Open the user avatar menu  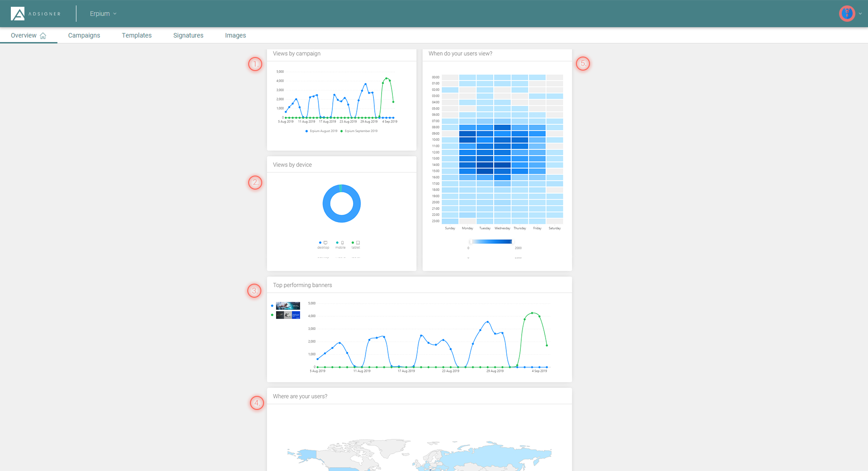847,14
